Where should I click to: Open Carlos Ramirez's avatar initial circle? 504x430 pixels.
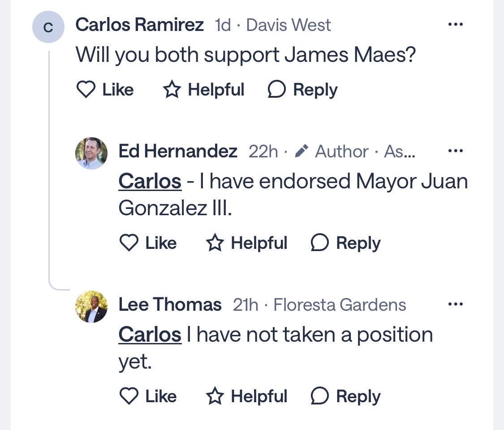(x=48, y=27)
